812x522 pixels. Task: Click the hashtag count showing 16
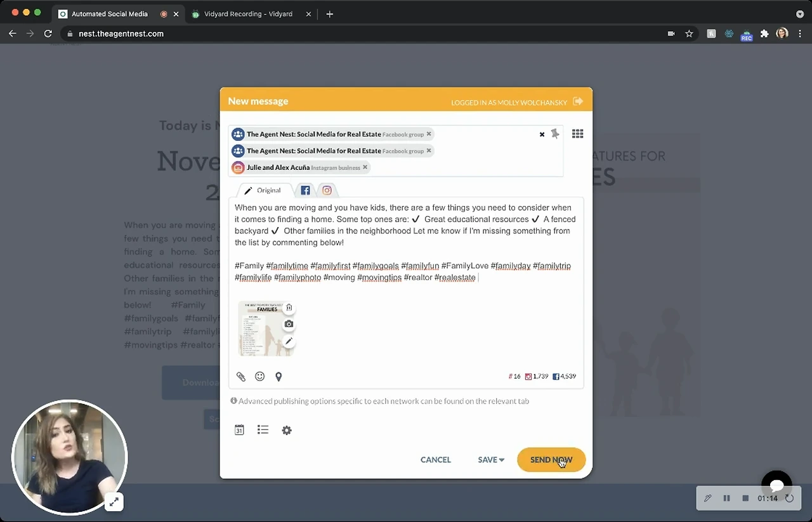click(514, 376)
